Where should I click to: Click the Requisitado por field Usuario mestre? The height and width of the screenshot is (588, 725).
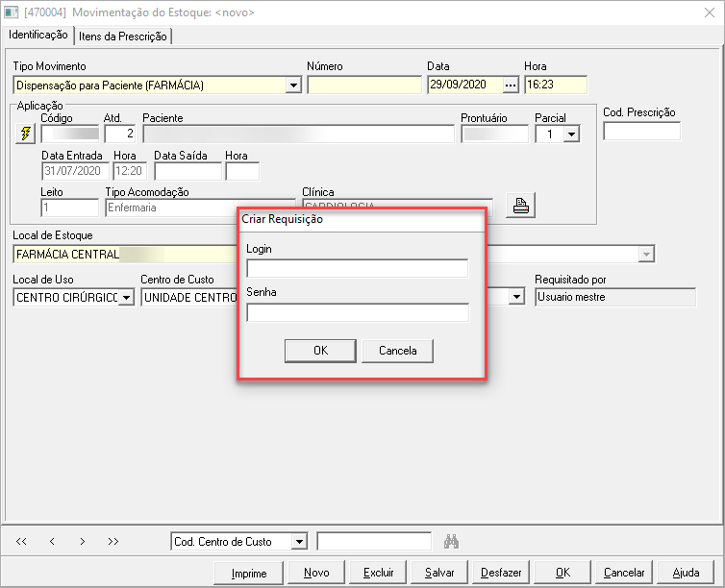(615, 298)
